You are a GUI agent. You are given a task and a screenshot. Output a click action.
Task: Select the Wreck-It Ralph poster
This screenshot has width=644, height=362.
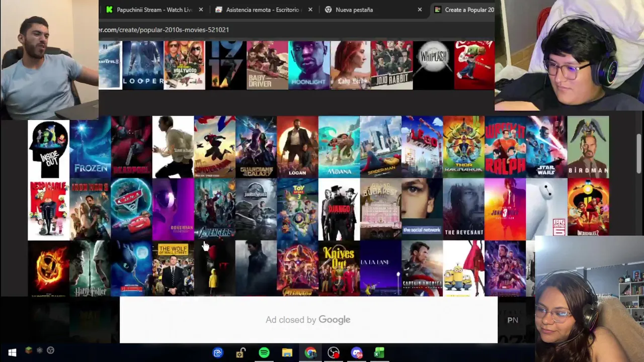point(505,147)
